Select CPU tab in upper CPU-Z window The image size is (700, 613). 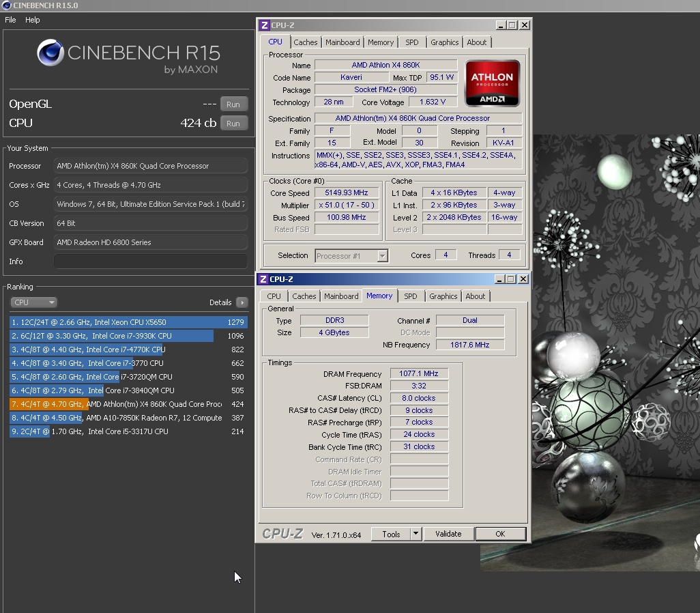click(275, 42)
